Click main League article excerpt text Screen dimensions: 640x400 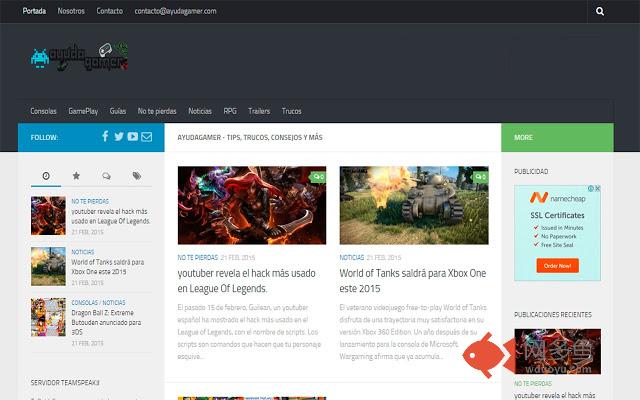pyautogui.click(x=249, y=332)
